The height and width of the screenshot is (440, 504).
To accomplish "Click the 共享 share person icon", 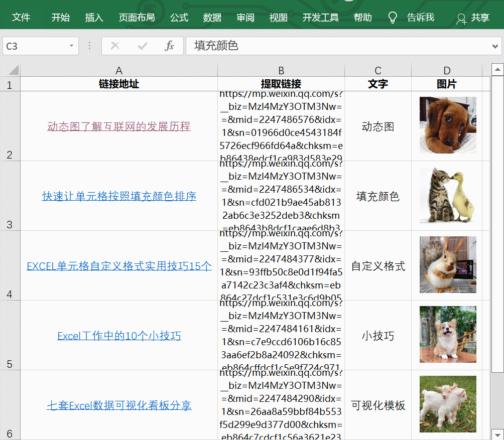I will [x=460, y=18].
